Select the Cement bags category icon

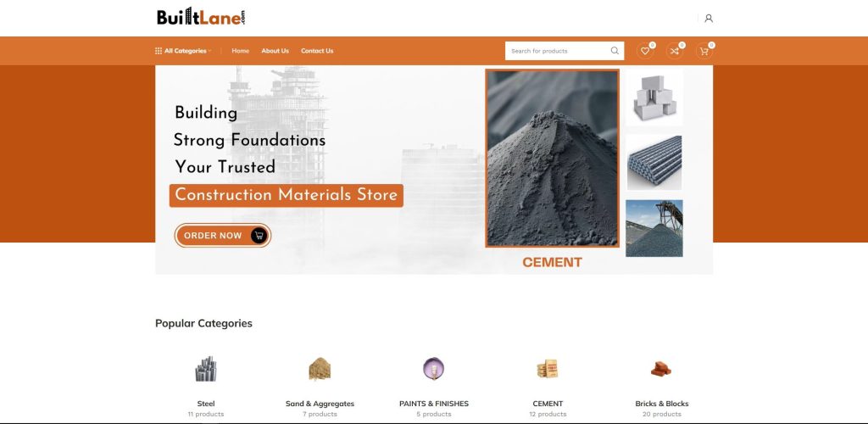(548, 369)
